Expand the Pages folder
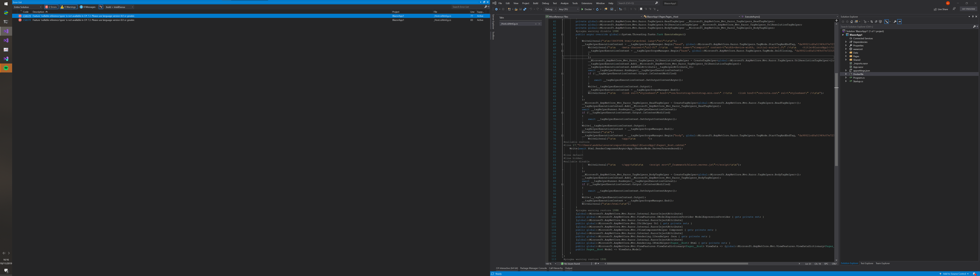This screenshot has height=276, width=980. 846,56
